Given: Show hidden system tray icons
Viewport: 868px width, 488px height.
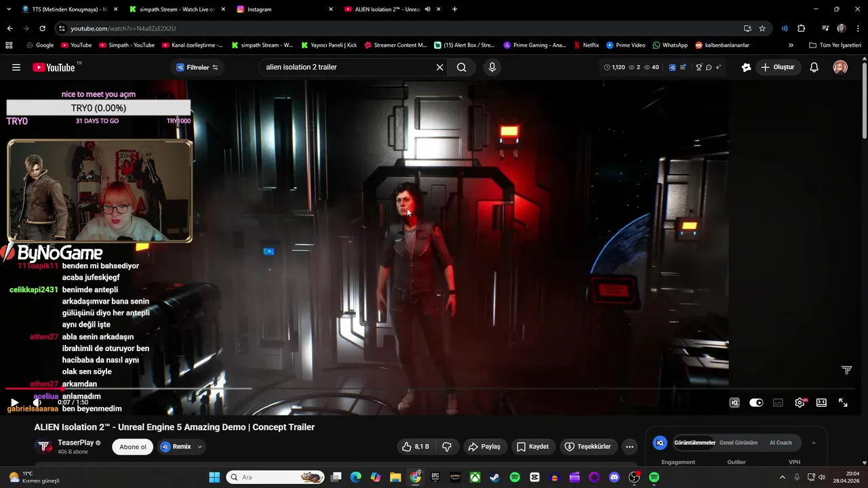Looking at the screenshot, I should coord(783,477).
